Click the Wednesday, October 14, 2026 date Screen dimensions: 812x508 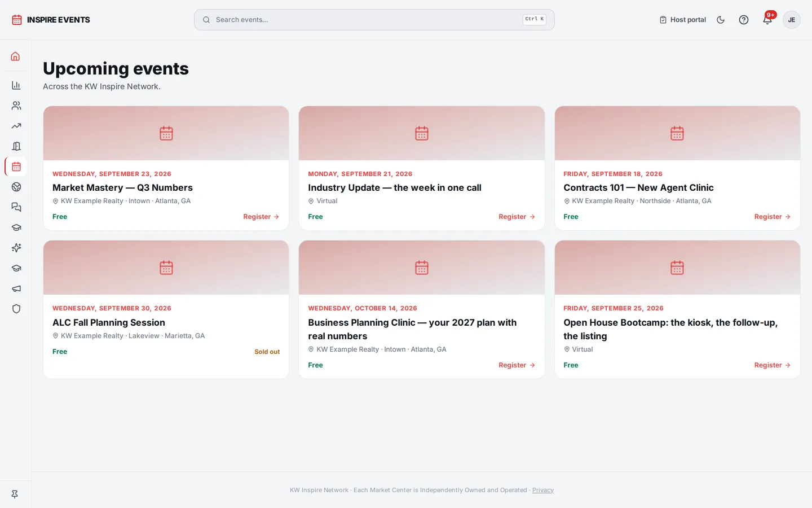point(363,308)
